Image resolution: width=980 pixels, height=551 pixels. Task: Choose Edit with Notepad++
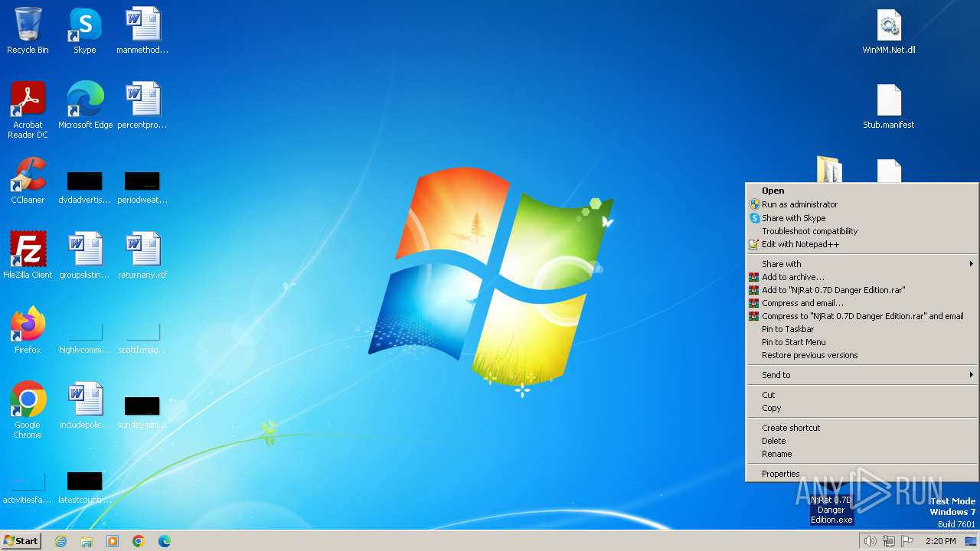coord(861,244)
